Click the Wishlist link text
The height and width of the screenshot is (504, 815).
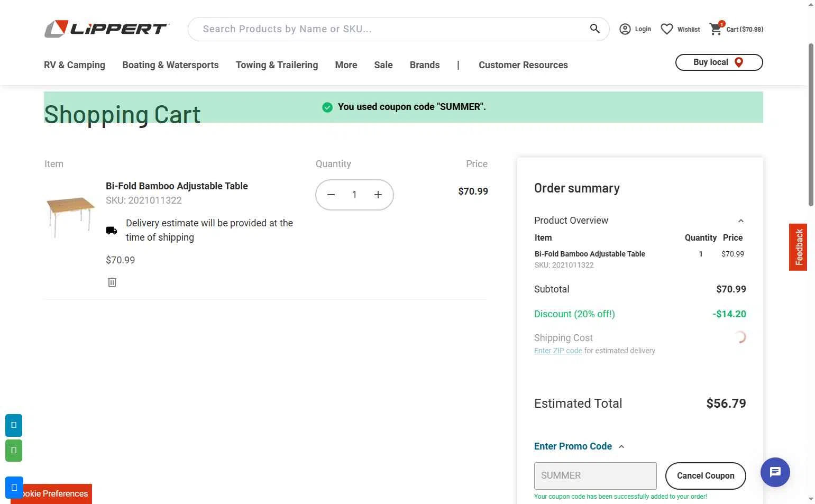coord(689,30)
